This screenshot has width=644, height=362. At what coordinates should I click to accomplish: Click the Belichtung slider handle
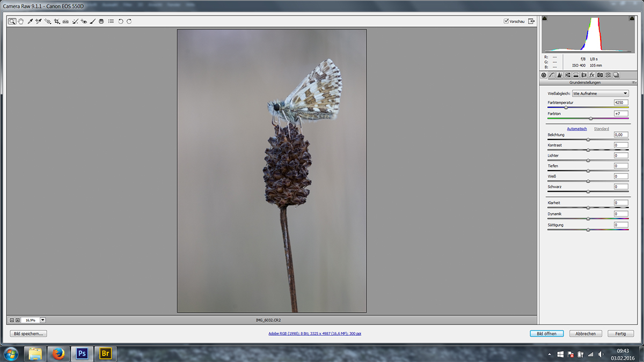(588, 139)
